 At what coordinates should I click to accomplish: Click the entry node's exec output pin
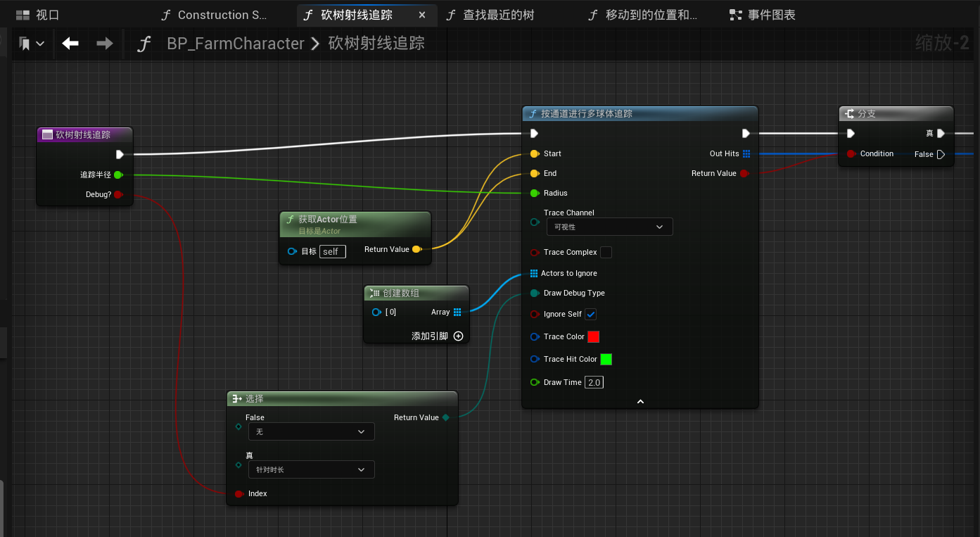(120, 154)
